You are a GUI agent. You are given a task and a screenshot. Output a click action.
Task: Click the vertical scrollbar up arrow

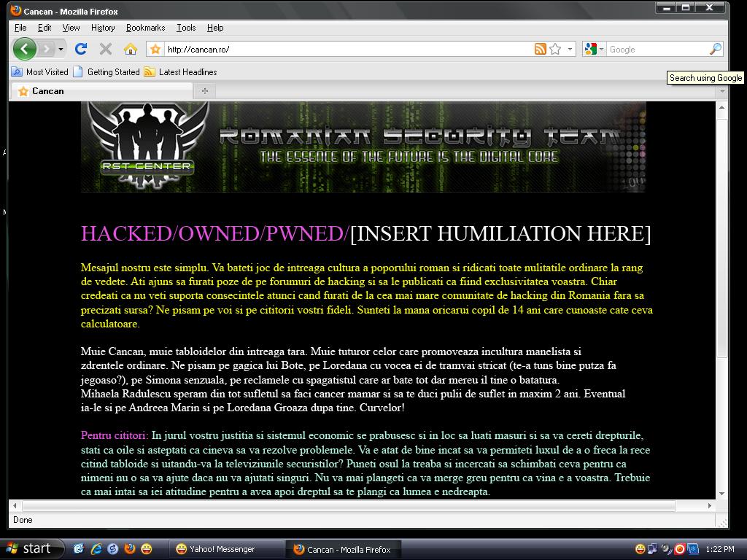coord(721,108)
